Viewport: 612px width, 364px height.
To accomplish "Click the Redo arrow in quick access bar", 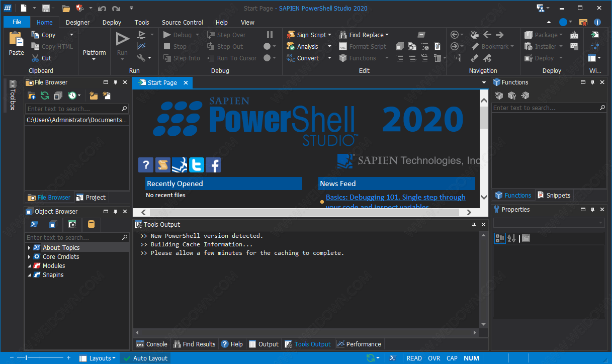I will pyautogui.click(x=116, y=8).
